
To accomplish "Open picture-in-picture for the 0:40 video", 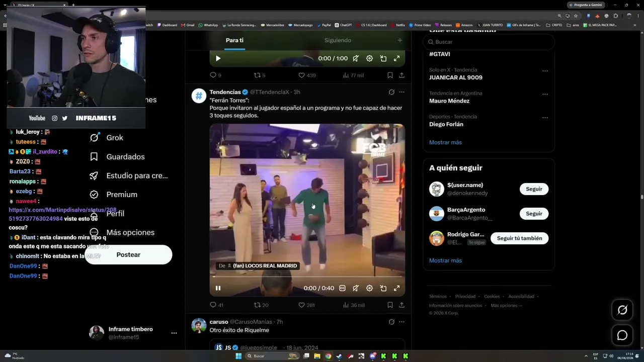I will 383,288.
